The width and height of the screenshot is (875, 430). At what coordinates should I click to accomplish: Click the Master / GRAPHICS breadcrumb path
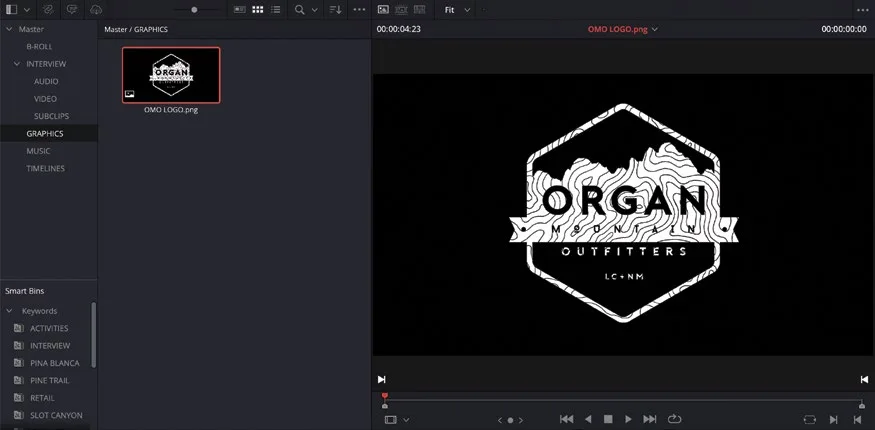136,29
